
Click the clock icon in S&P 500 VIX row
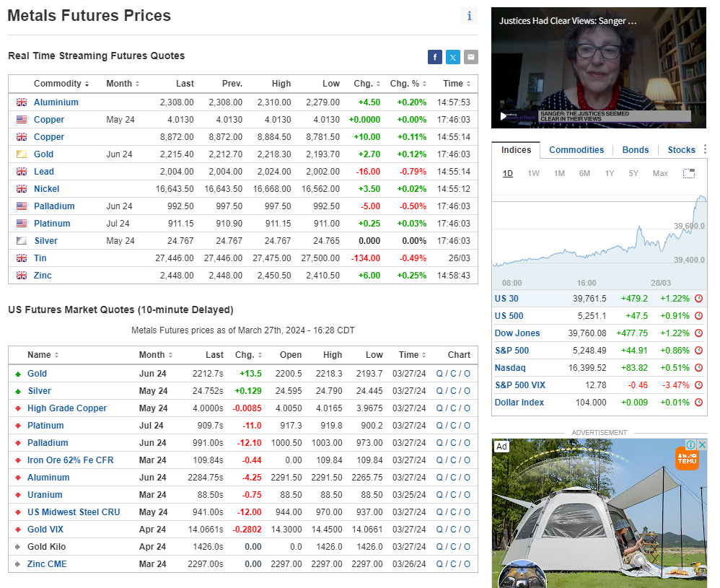[x=699, y=385]
